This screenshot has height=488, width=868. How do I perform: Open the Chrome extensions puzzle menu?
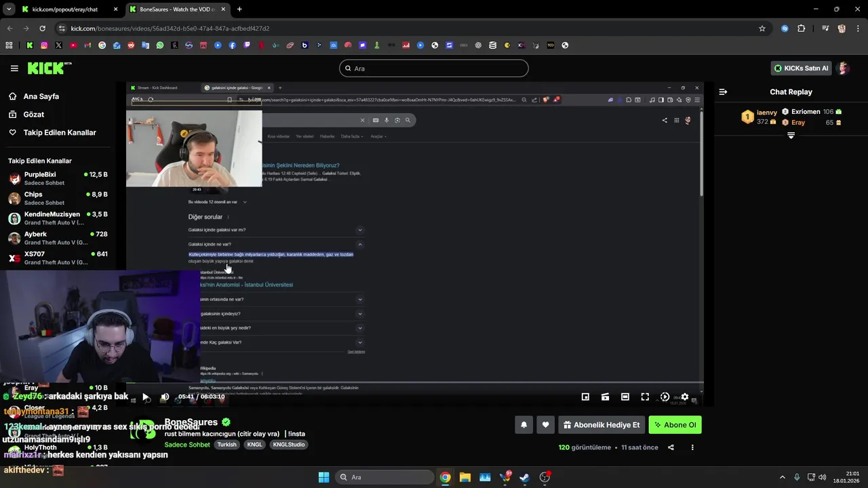(x=801, y=28)
